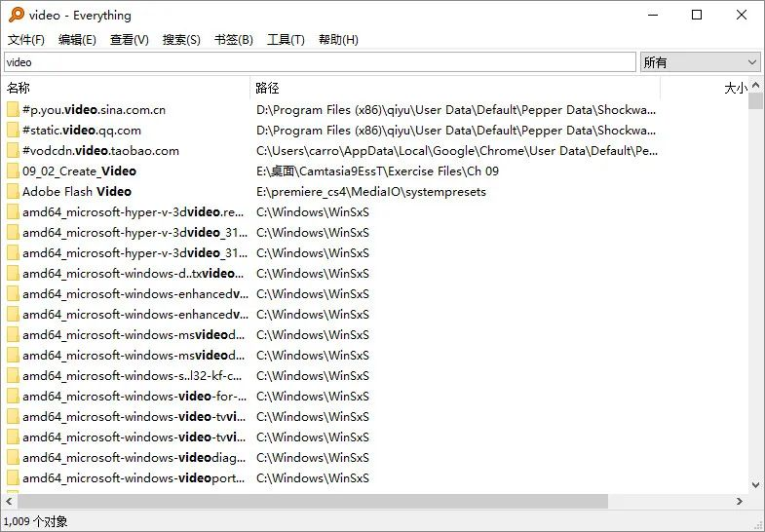765x532 pixels.
Task: Open the 搜索(S) menu
Action: (181, 40)
